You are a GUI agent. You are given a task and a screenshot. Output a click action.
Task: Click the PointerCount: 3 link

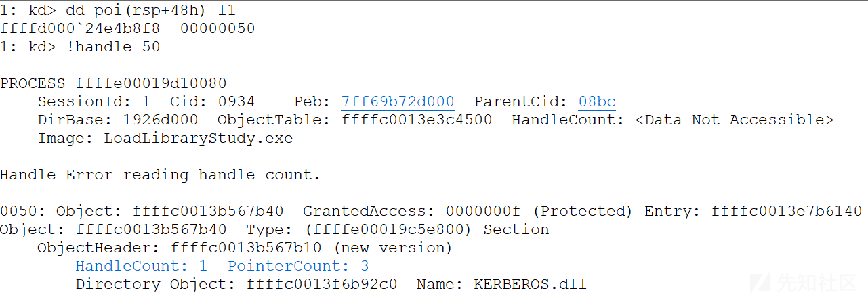pos(298,266)
